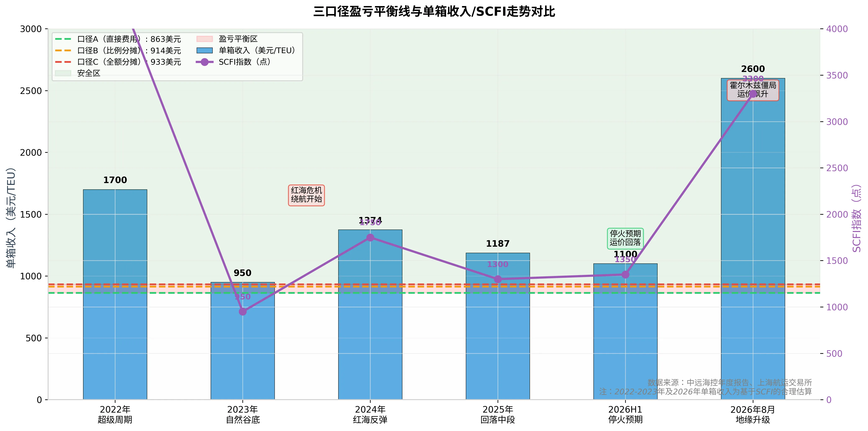Click the purple SCFI value label 1300
The image size is (868, 431).
coord(498,264)
